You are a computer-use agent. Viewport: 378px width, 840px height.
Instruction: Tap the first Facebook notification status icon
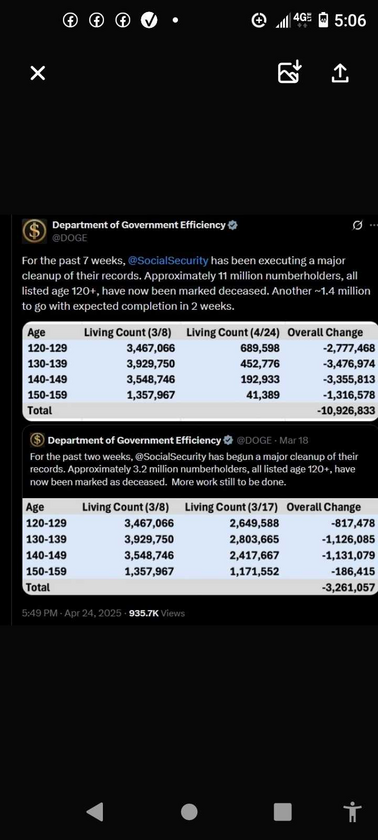click(x=70, y=20)
